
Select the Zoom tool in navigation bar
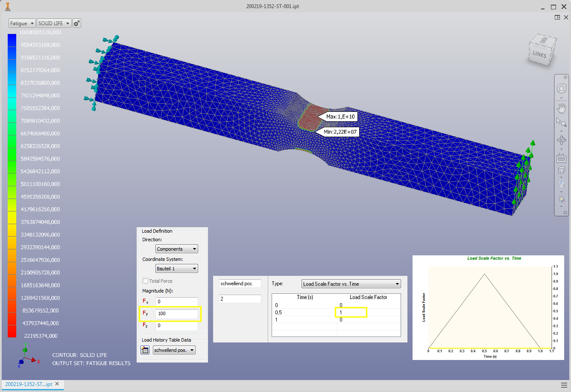tap(561, 122)
